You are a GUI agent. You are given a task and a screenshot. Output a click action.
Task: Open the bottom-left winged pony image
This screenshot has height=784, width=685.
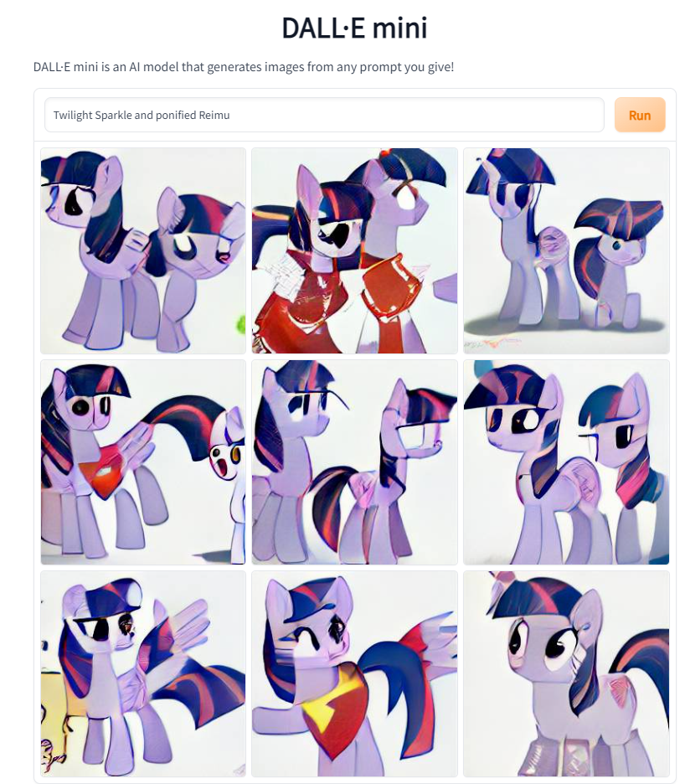point(143,673)
